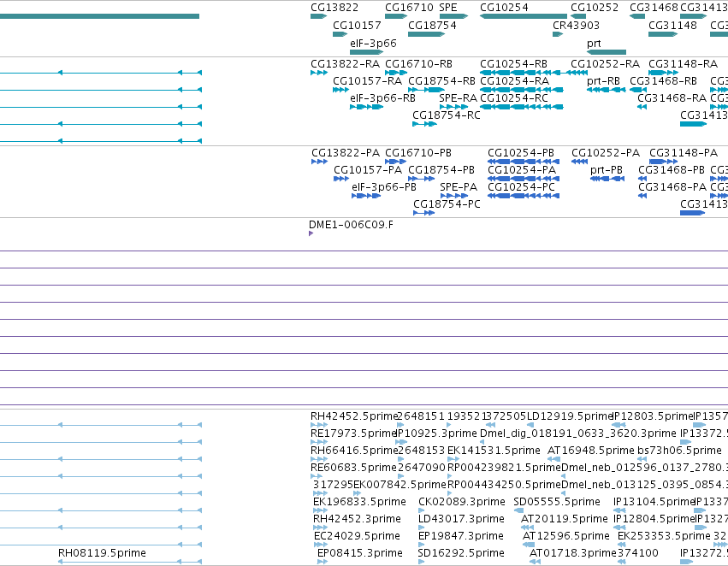Open the RH66416.5prime EST label
This screenshot has height=566, width=728.
[x=354, y=451]
